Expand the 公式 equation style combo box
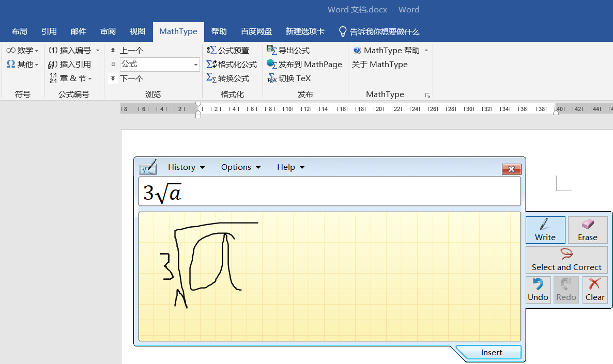 pyautogui.click(x=195, y=65)
